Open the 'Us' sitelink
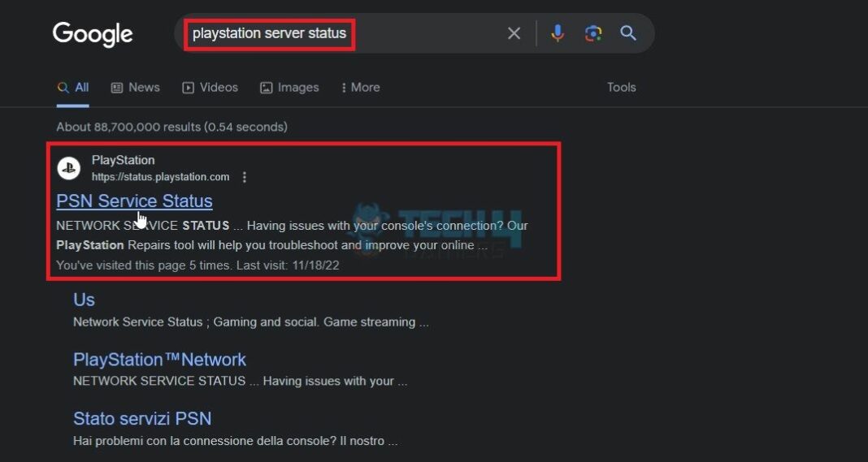The height and width of the screenshot is (462, 868). pyautogui.click(x=84, y=300)
